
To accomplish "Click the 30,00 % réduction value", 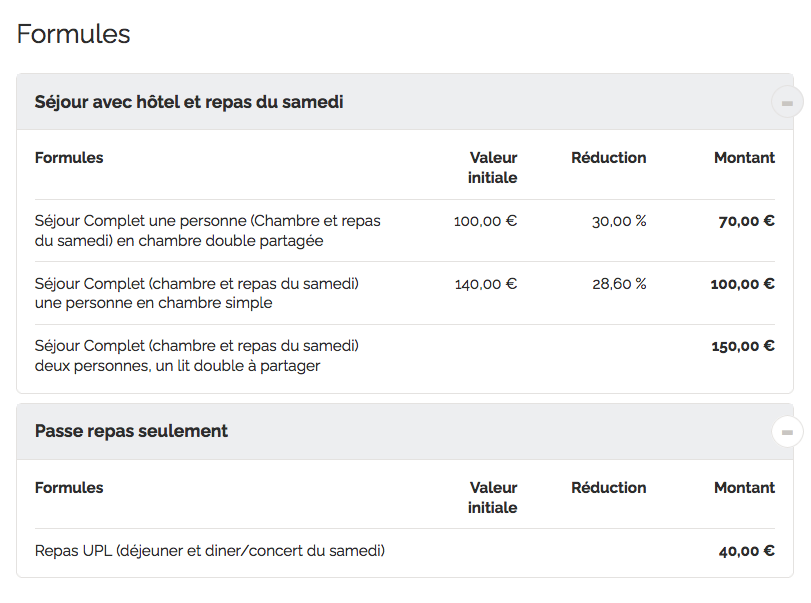I will (619, 221).
